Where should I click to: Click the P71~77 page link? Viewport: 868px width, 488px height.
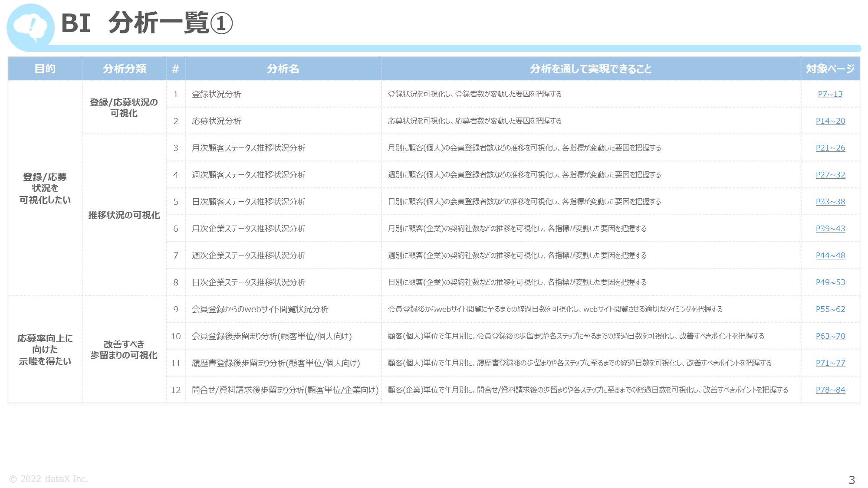tap(830, 363)
